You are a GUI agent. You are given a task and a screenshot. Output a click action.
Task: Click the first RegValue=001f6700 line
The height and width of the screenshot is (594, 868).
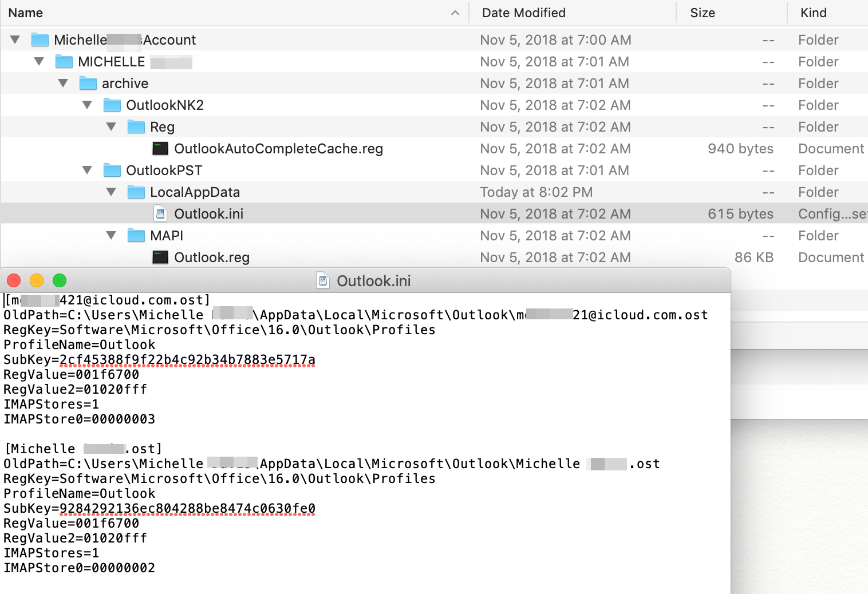(x=71, y=374)
